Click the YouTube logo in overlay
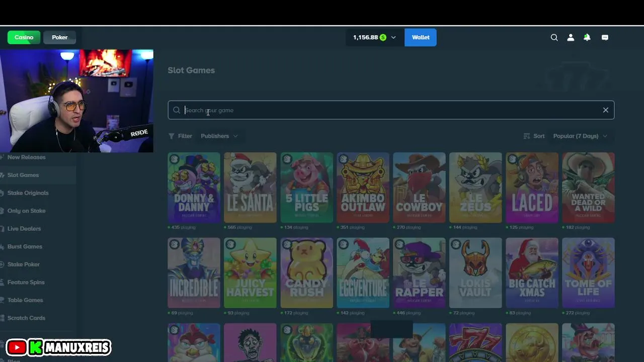 point(17,347)
